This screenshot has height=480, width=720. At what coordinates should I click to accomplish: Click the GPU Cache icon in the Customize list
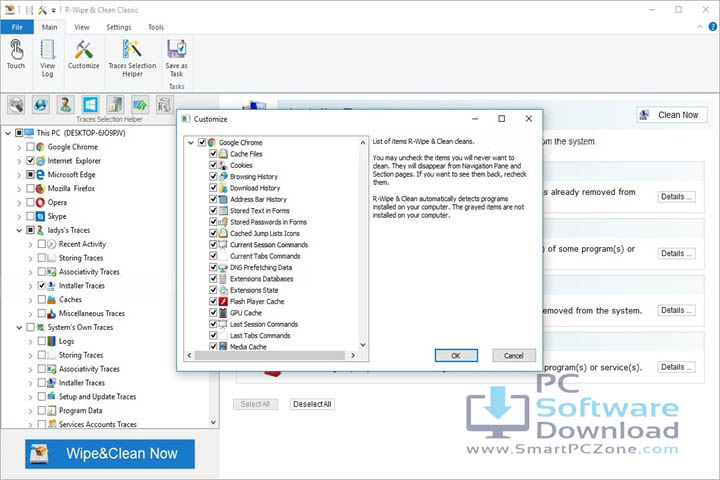tap(223, 313)
